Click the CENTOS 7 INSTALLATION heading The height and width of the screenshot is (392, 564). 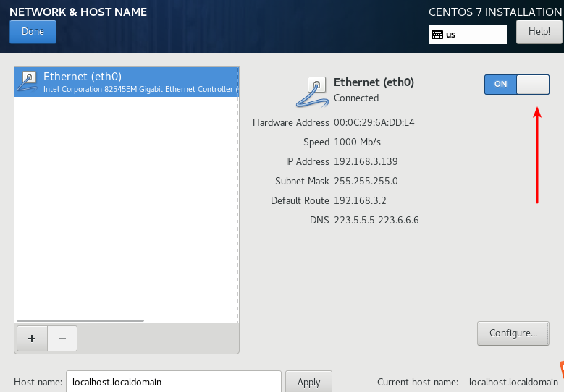(x=495, y=12)
